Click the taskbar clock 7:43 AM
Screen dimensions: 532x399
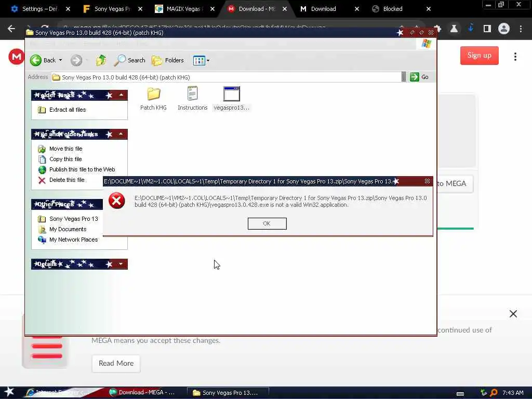(x=513, y=393)
